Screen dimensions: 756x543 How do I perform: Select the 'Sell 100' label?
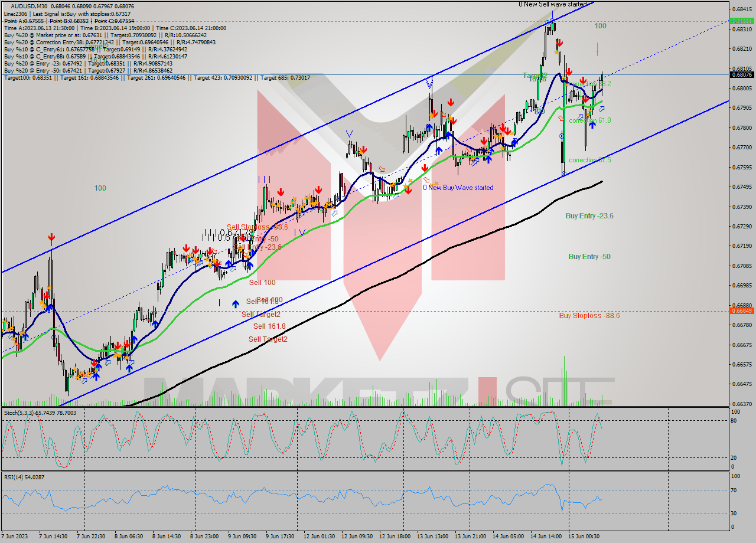[x=262, y=283]
